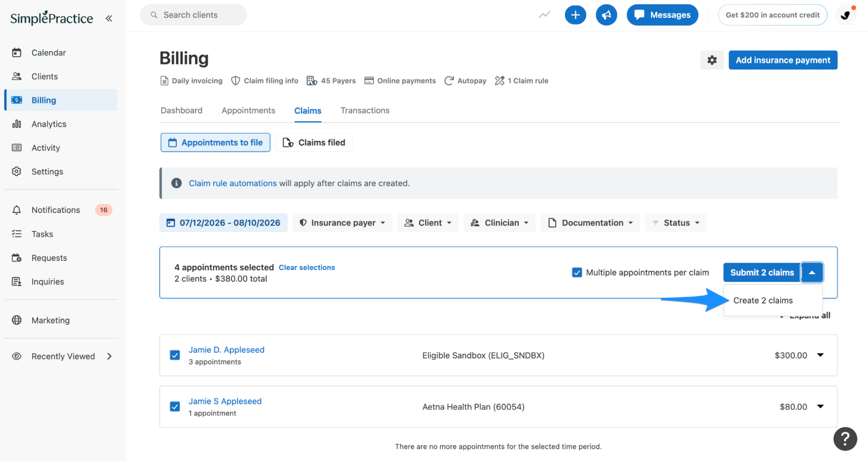
Task: Focus the Search clients field
Action: click(193, 15)
